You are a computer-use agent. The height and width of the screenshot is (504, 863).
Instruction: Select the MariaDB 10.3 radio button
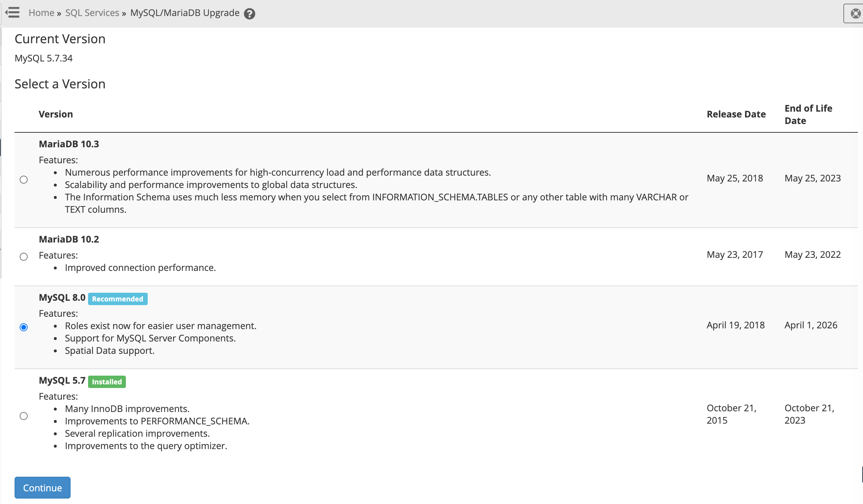click(24, 180)
